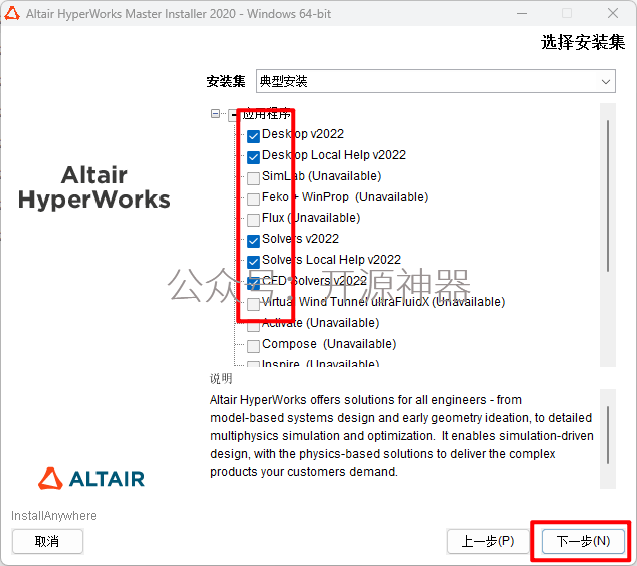Toggle the Flux (Unavailable) checkbox
637x566 pixels.
coord(254,220)
